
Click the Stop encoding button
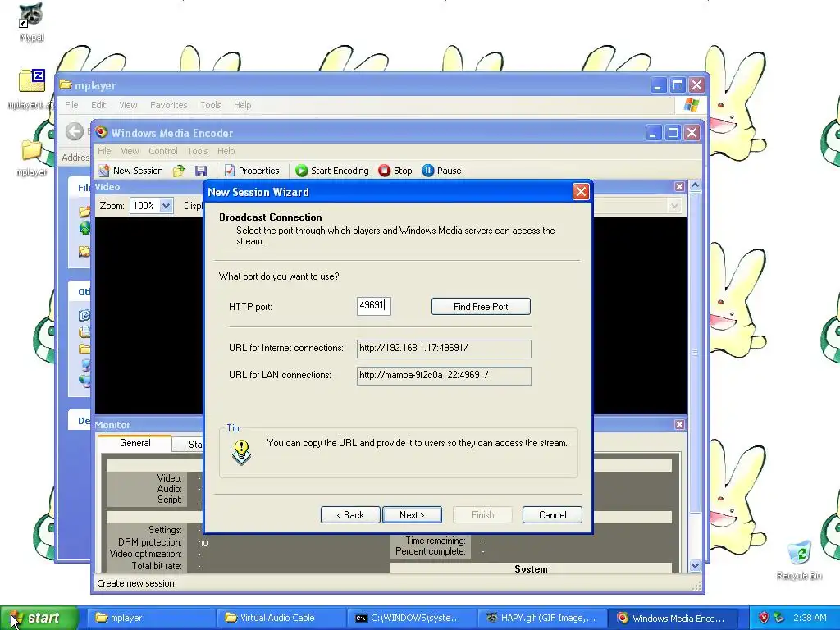pyautogui.click(x=395, y=171)
